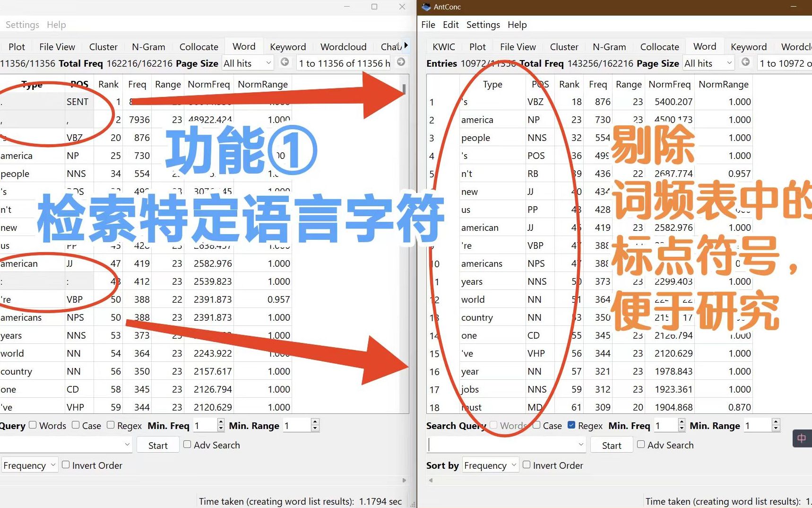Open Sort by Frequency dropdown right window
This screenshot has height=508, width=812.
click(490, 465)
